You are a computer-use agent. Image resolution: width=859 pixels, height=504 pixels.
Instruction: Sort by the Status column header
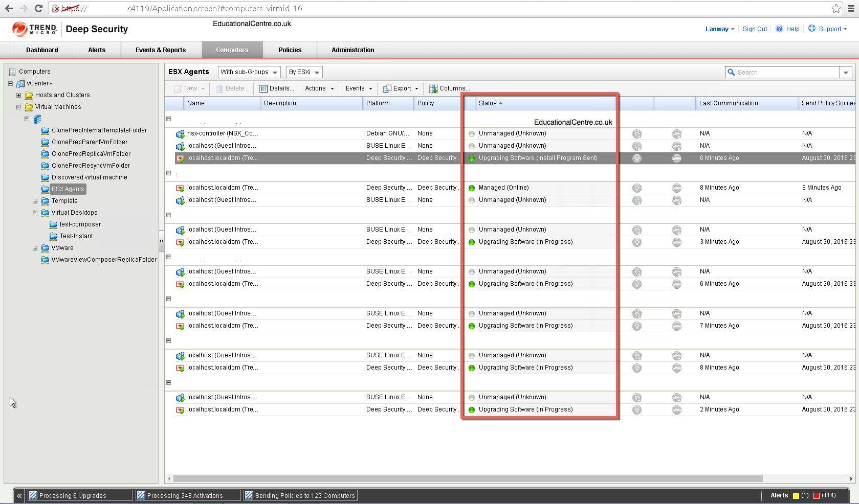coord(545,103)
